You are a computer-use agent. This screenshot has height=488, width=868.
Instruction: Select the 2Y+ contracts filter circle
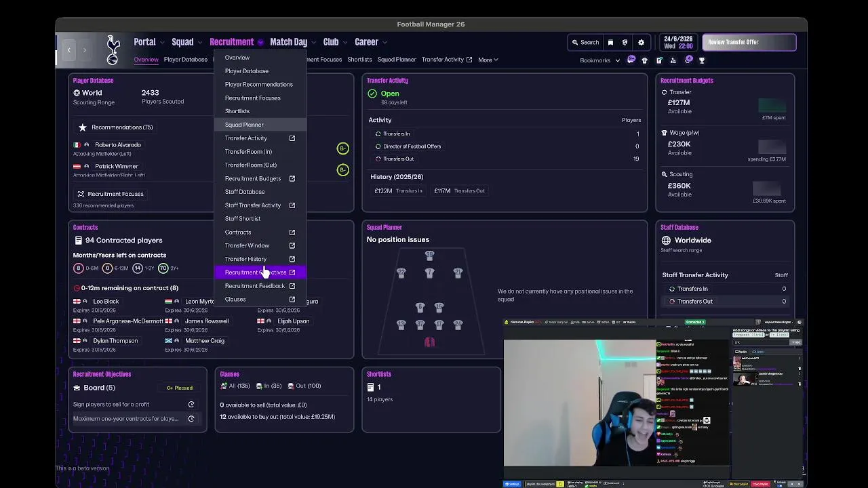163,268
